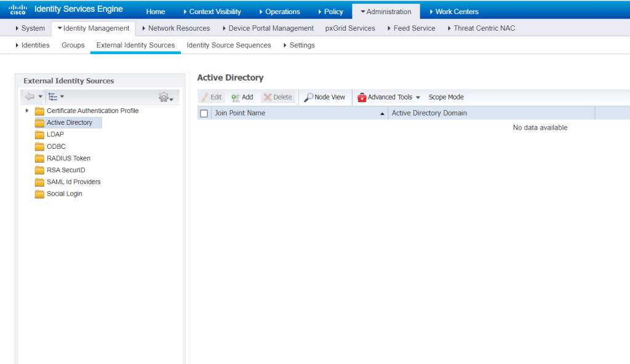Switch to the Groups tab
Viewport: 630px width, 364px height.
pos(73,45)
